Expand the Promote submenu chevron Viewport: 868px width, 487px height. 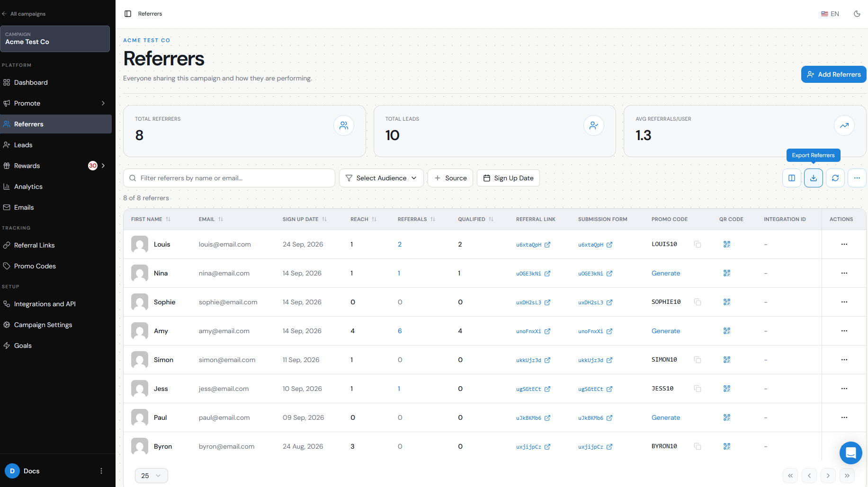coord(103,103)
